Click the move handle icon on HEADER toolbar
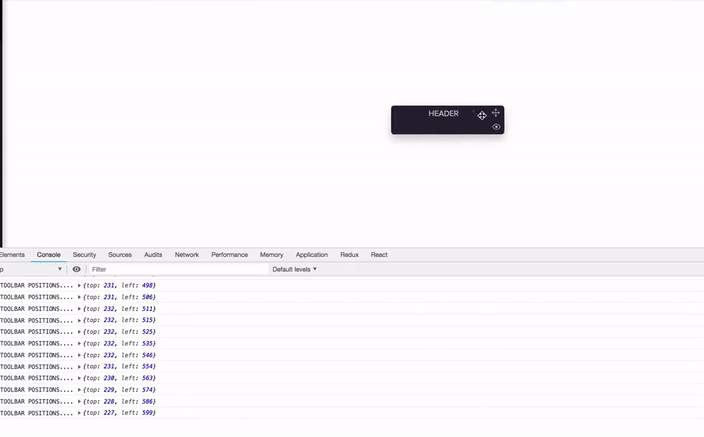 pyautogui.click(x=496, y=113)
